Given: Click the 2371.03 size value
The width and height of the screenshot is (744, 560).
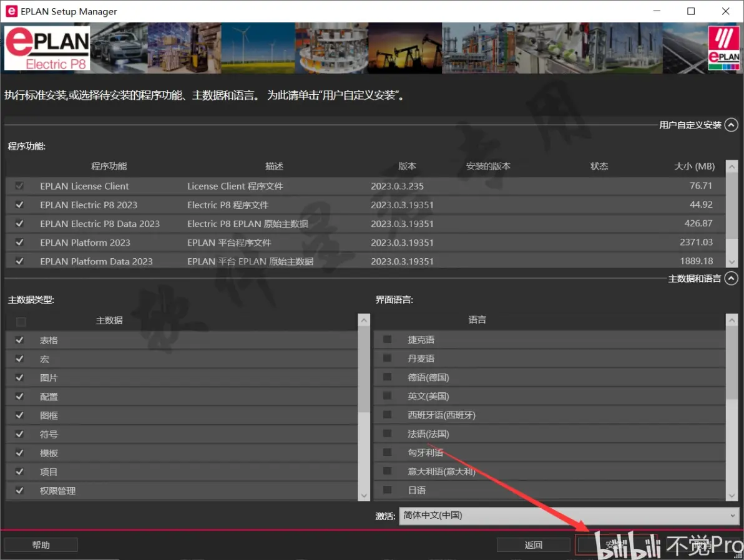Looking at the screenshot, I should point(696,243).
